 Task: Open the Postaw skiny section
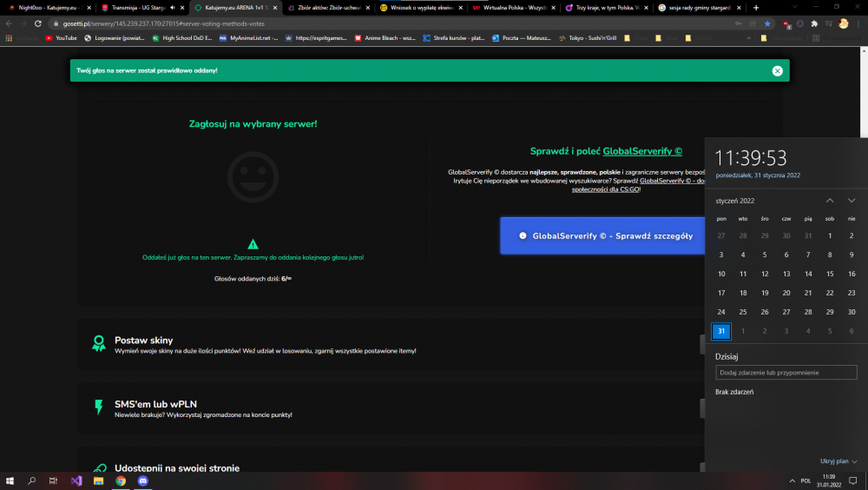pos(143,341)
